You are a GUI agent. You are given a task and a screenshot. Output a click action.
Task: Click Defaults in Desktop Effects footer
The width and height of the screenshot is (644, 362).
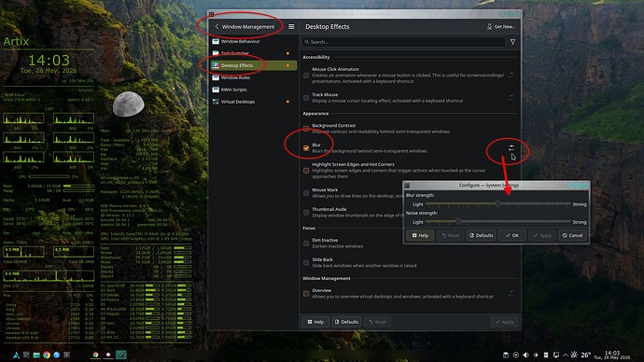point(346,322)
